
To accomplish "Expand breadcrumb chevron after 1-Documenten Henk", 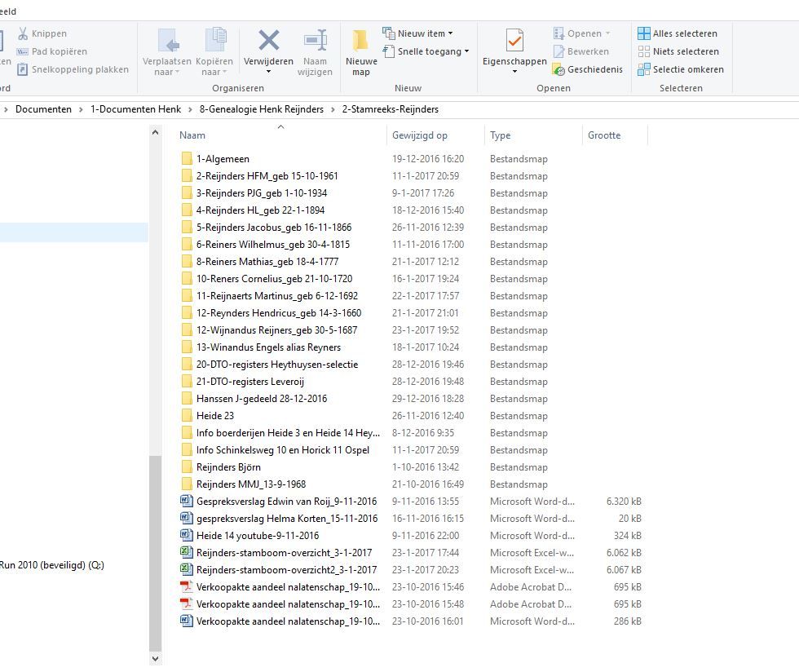I will pos(190,109).
